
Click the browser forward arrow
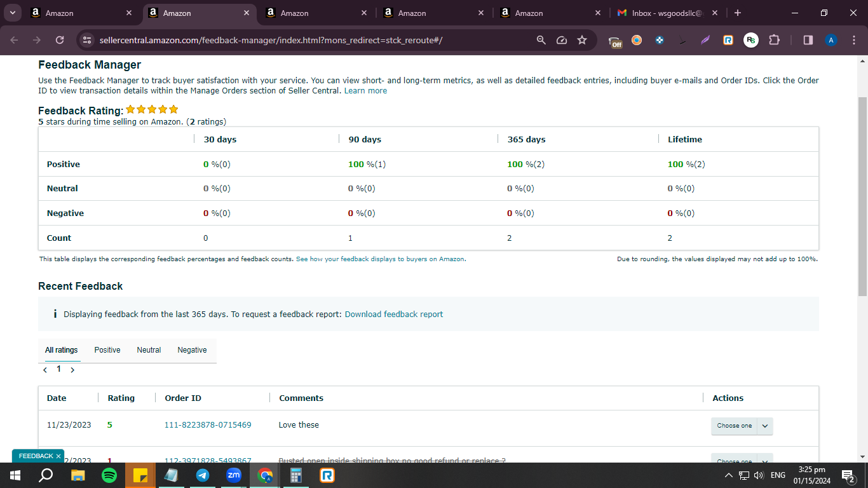tap(37, 40)
